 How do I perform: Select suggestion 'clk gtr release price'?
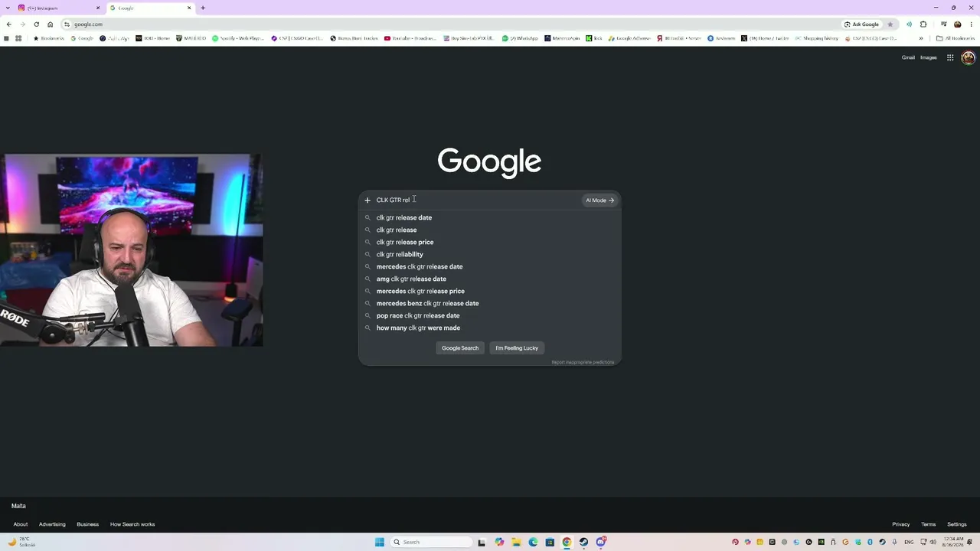coord(490,243)
